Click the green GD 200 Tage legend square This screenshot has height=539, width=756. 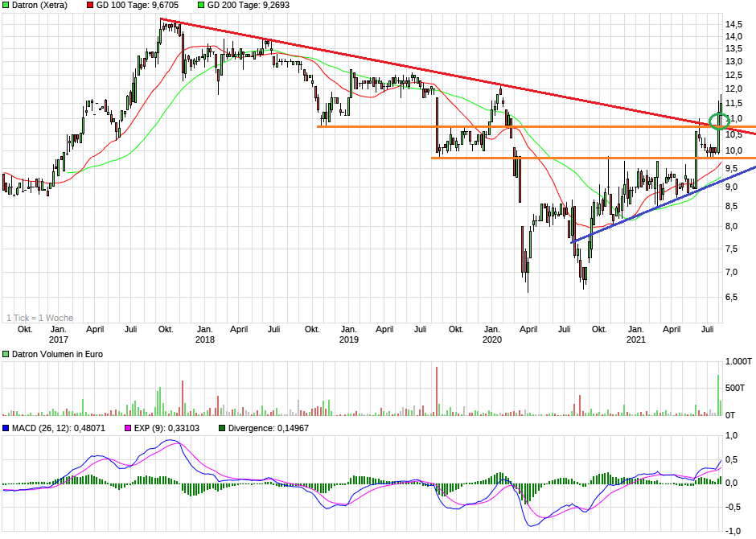tap(202, 6)
